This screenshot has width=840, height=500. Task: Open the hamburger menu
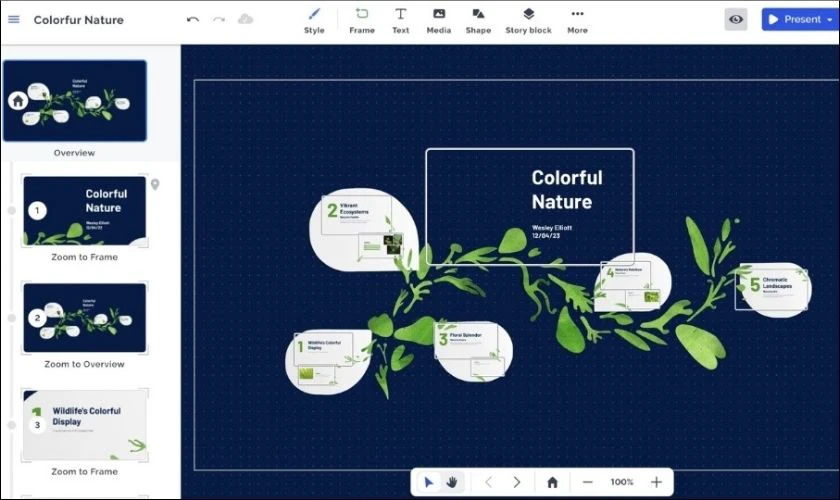coord(14,19)
